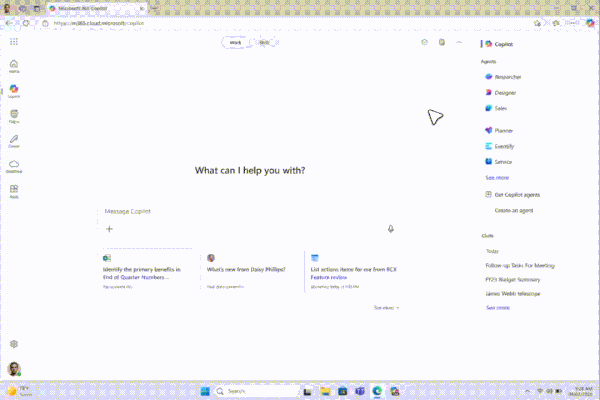Open the settings gear in sidebar
This screenshot has width=600, height=400.
(x=14, y=344)
